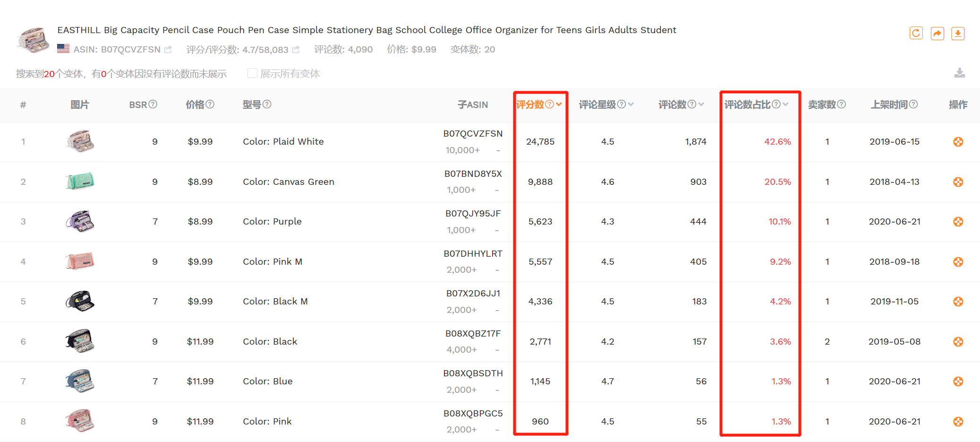Open child ASIN B08XQBZ17F link
Screen dimensions: 980x442
pos(473,333)
